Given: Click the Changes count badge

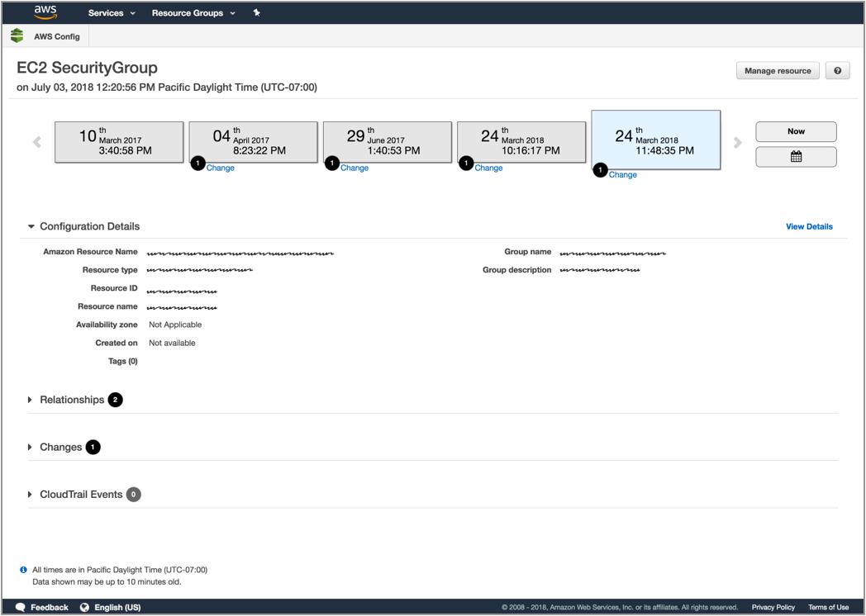Looking at the screenshot, I should [x=93, y=447].
